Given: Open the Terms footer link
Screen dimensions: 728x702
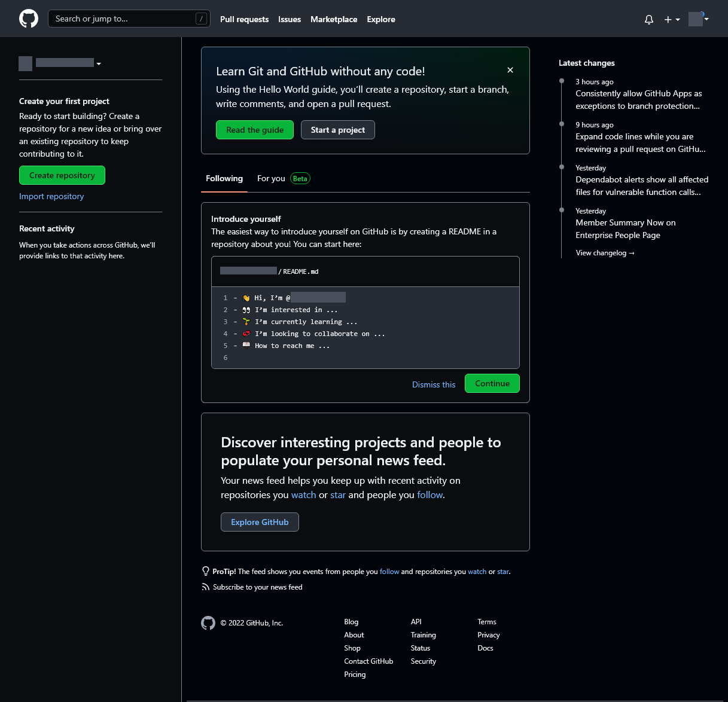Looking at the screenshot, I should click(487, 622).
